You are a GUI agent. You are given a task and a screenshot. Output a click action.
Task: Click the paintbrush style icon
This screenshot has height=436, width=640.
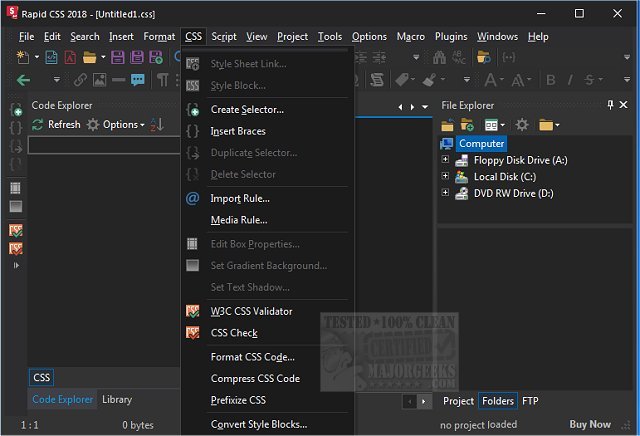pos(429,80)
